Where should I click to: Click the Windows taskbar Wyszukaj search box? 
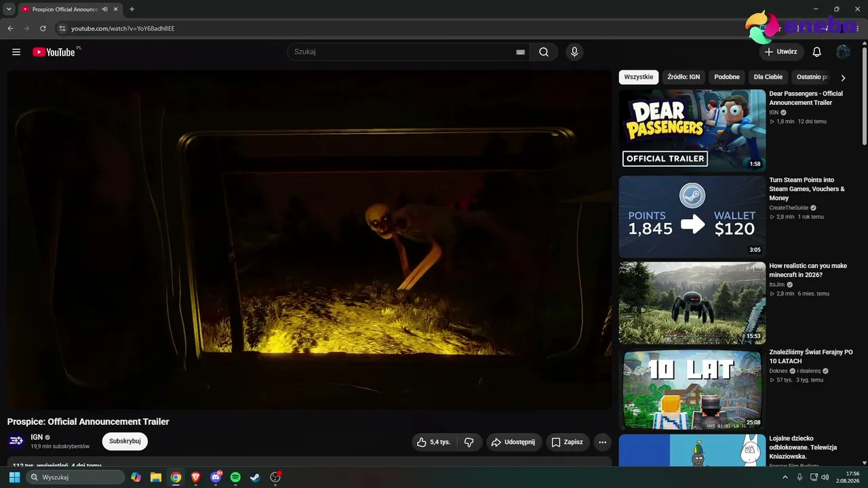click(x=75, y=477)
